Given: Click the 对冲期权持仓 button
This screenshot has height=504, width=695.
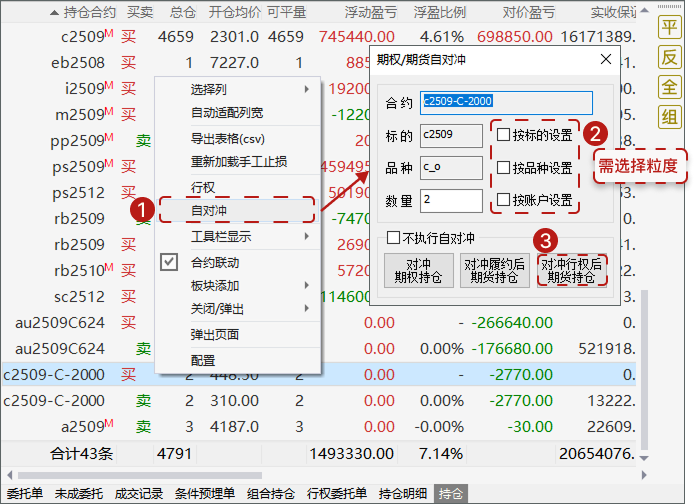Looking at the screenshot, I should [x=418, y=270].
